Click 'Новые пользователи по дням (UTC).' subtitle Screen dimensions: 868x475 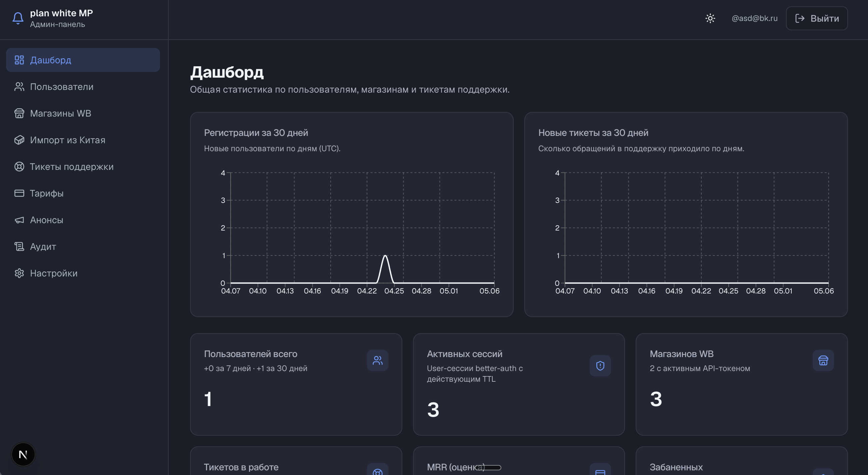tap(272, 149)
